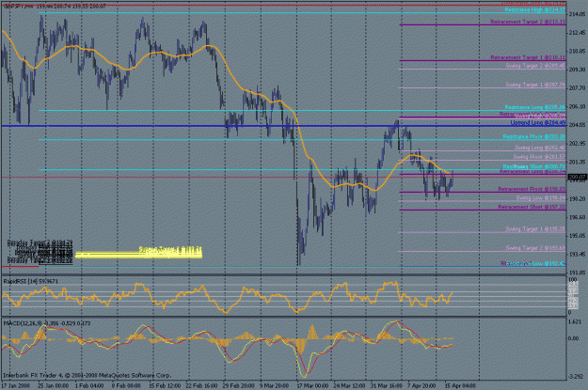Viewport: 588px width, 390px height.
Task: Click the 191.85 price scale value
Action: tap(577, 273)
